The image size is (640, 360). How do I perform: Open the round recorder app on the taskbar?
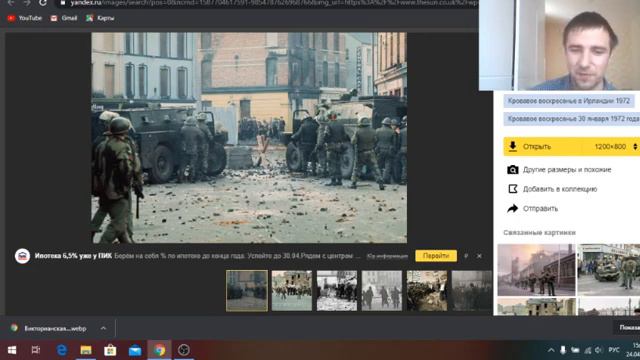coord(184,350)
